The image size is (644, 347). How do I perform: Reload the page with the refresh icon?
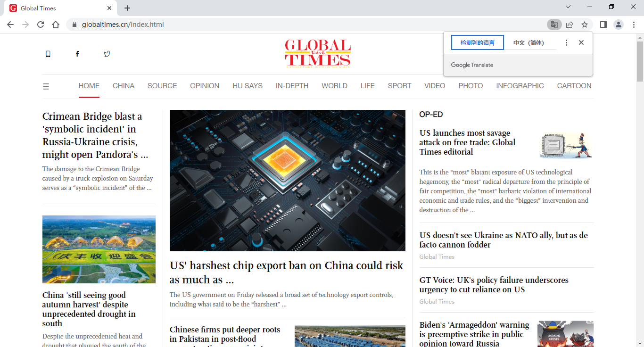[41, 25]
